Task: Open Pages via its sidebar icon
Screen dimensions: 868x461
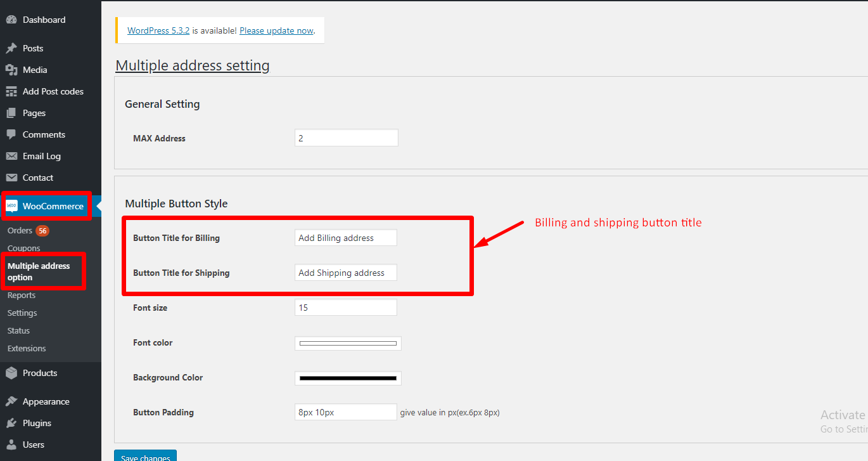Action: pos(12,113)
